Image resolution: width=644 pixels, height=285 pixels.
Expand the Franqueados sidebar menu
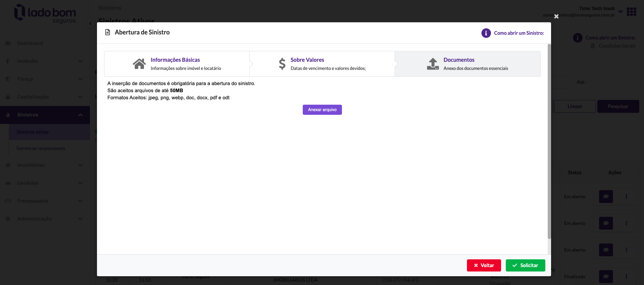[x=45, y=201]
